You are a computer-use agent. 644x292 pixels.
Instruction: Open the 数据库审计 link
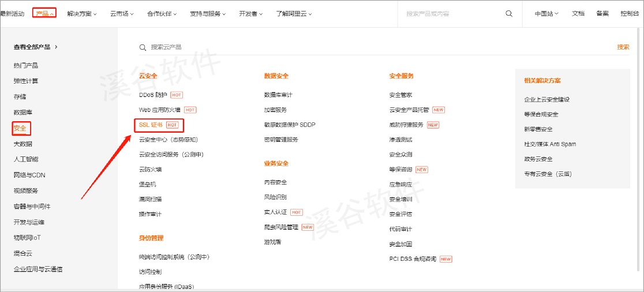pyautogui.click(x=278, y=95)
